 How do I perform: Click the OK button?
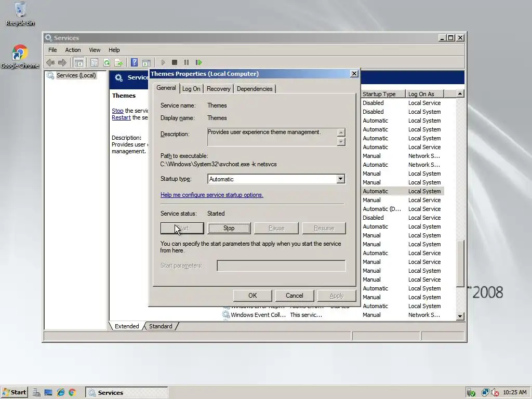point(252,296)
